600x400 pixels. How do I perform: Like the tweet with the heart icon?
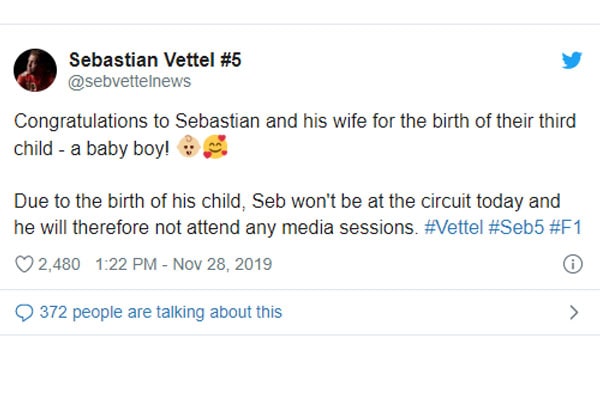pos(24,265)
